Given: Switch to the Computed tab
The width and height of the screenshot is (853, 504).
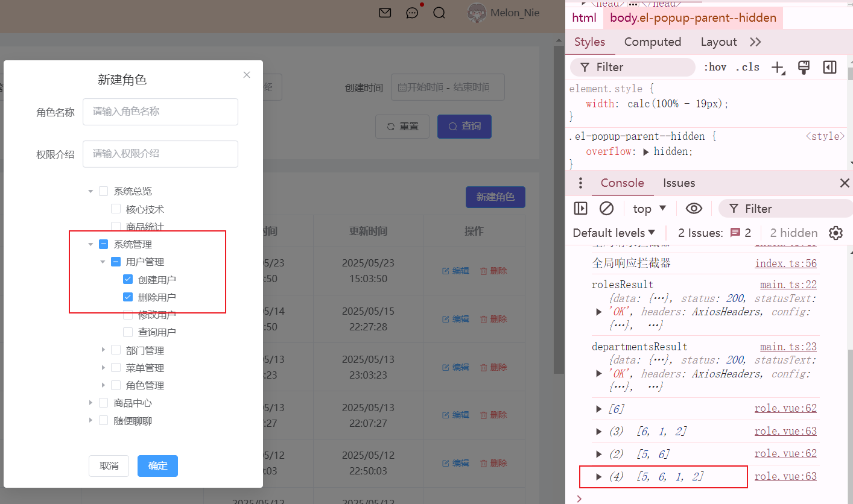Looking at the screenshot, I should point(653,42).
